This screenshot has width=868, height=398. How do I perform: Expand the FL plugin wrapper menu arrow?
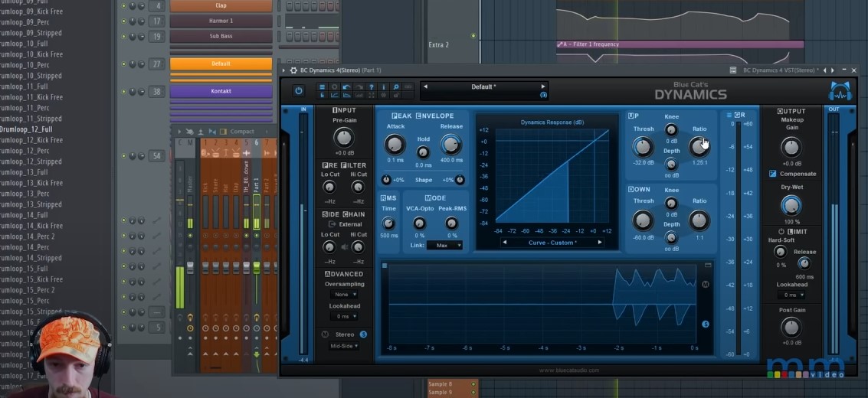284,70
